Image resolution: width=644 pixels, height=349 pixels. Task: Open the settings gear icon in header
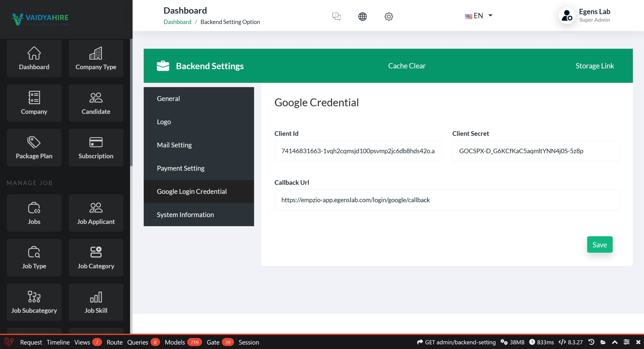point(388,16)
